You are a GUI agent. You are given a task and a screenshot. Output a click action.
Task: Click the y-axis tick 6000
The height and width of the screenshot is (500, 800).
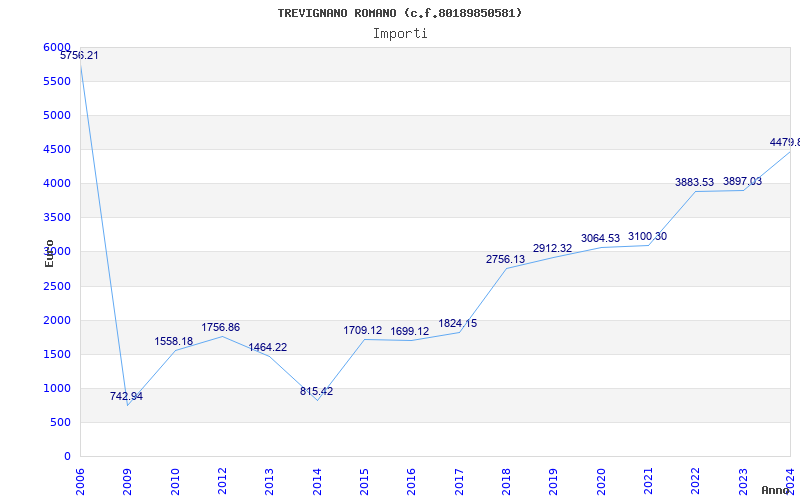[57, 47]
